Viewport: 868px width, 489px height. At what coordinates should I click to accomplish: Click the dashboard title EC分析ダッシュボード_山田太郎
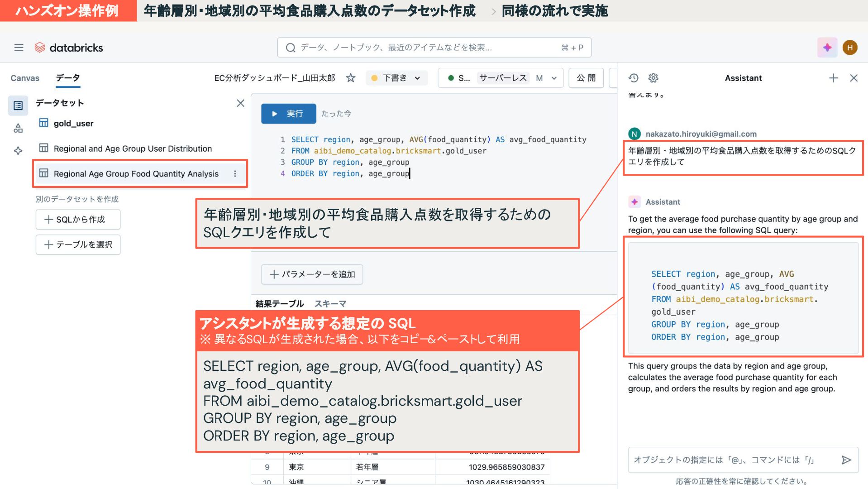click(275, 78)
